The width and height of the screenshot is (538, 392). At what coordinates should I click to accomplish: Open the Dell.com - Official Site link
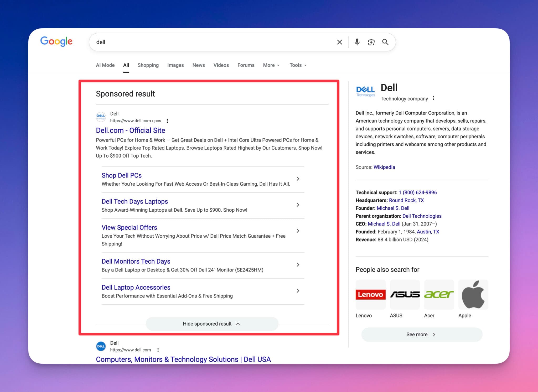(130, 130)
